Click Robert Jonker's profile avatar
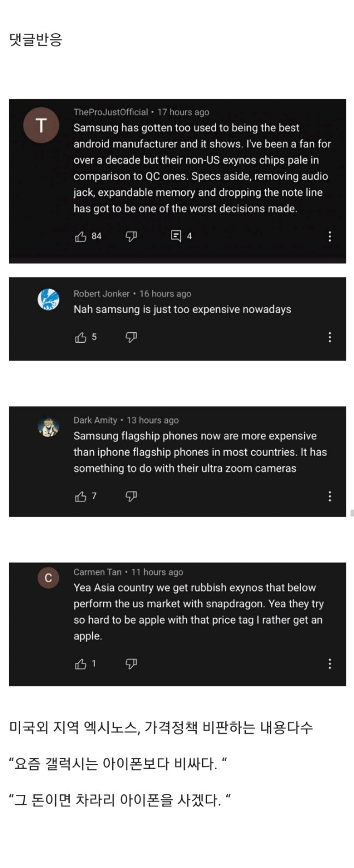 point(48,300)
